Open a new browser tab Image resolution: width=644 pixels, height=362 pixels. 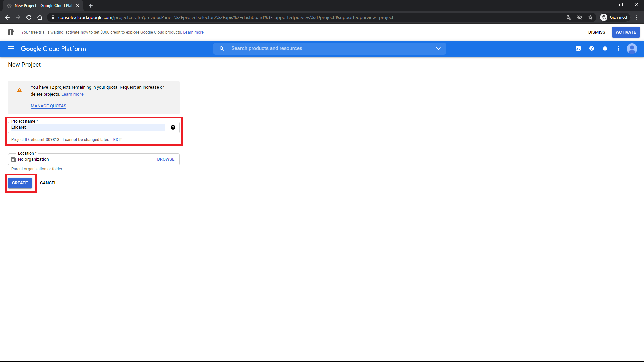pos(91,6)
